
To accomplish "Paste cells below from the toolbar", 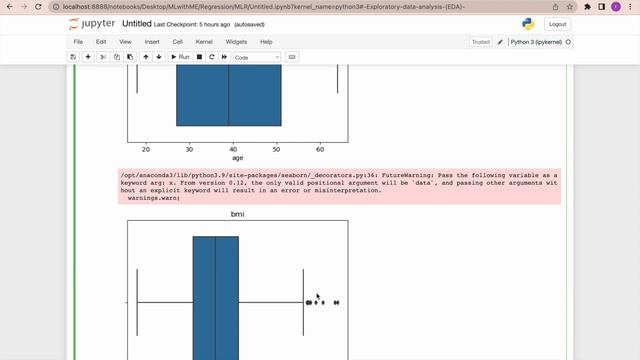I will tap(130, 57).
